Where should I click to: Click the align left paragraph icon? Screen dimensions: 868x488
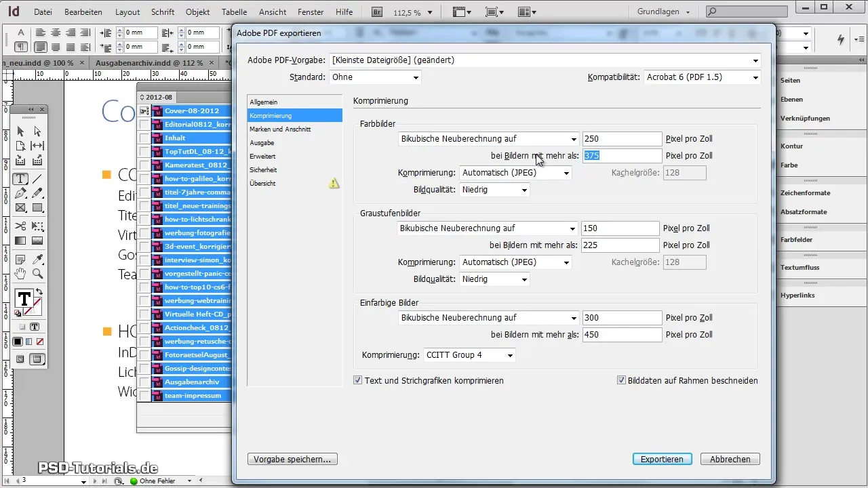pyautogui.click(x=41, y=33)
